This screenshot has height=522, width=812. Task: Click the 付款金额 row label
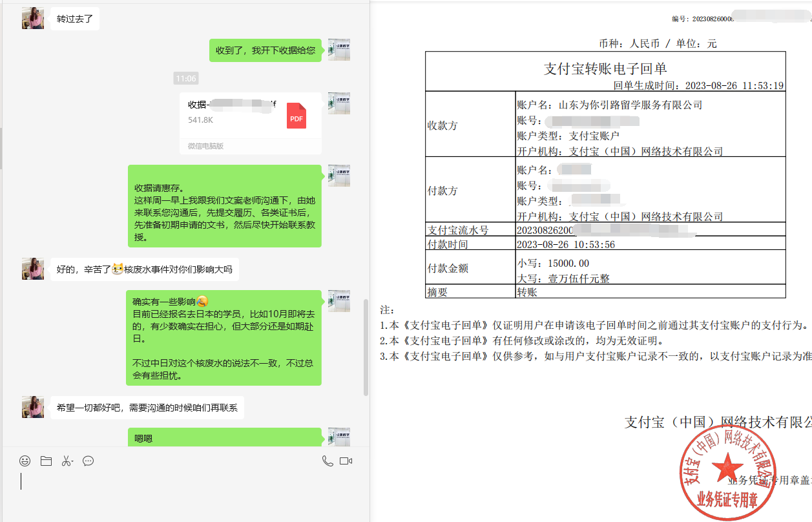(x=448, y=268)
